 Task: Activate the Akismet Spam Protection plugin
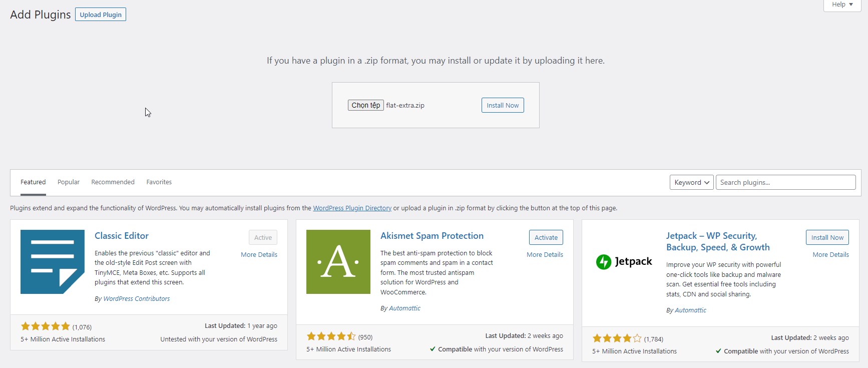(x=546, y=237)
